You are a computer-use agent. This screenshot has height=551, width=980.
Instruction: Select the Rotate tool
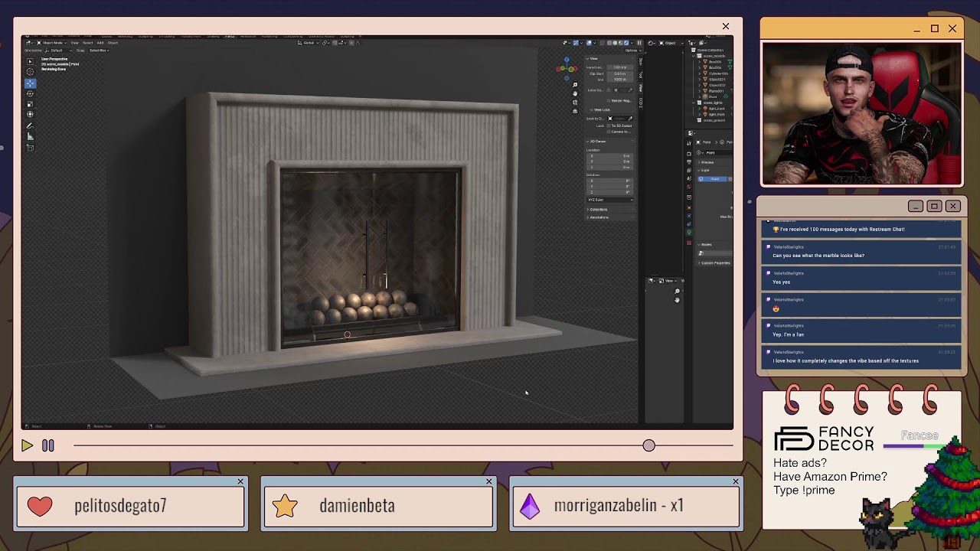tap(31, 93)
